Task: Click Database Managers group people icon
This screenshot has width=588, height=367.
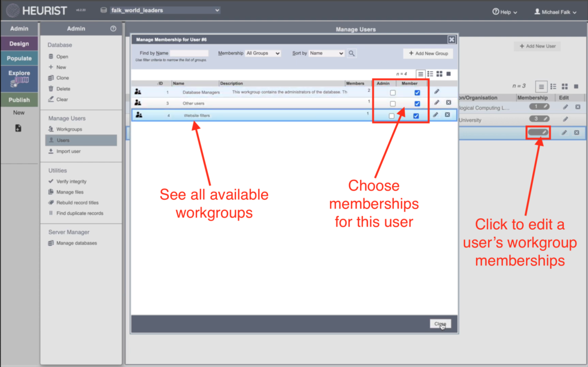Action: coord(138,91)
